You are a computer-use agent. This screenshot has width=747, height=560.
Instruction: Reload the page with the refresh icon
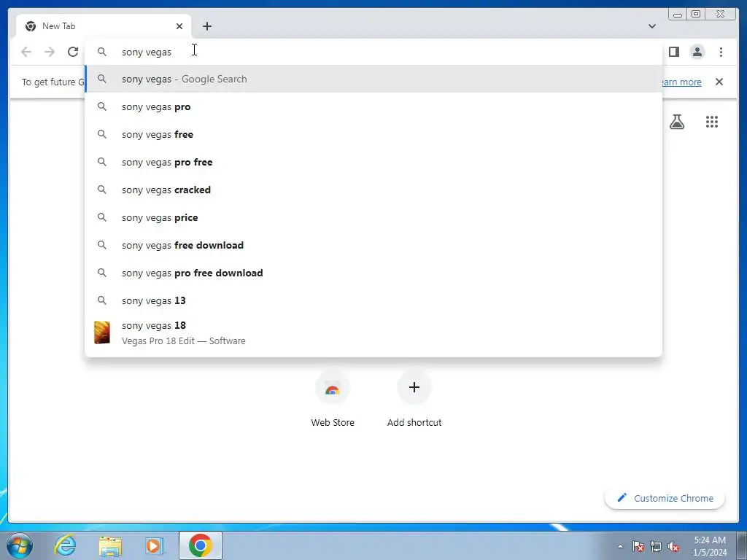coord(73,52)
